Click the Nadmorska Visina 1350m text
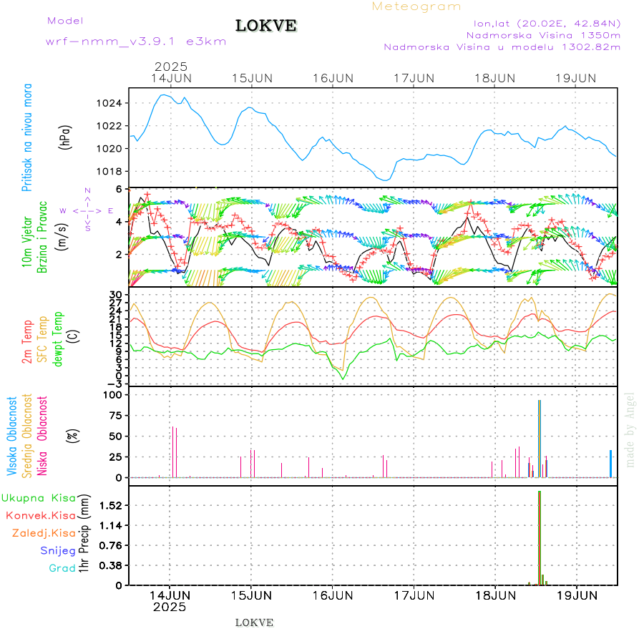 543,34
